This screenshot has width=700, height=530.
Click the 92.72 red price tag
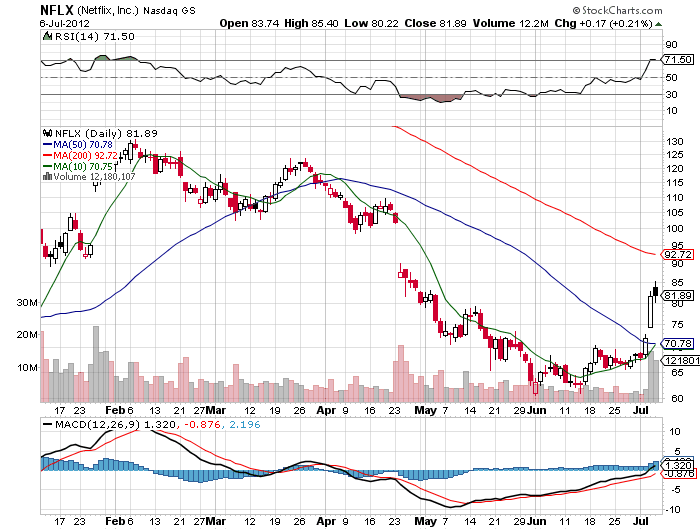point(678,255)
